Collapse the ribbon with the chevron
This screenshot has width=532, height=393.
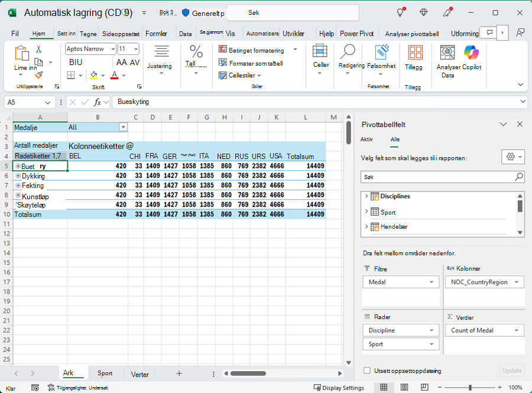(x=520, y=85)
